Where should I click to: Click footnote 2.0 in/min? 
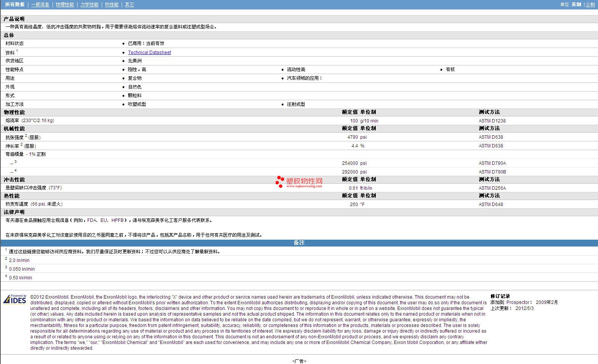tap(19, 260)
